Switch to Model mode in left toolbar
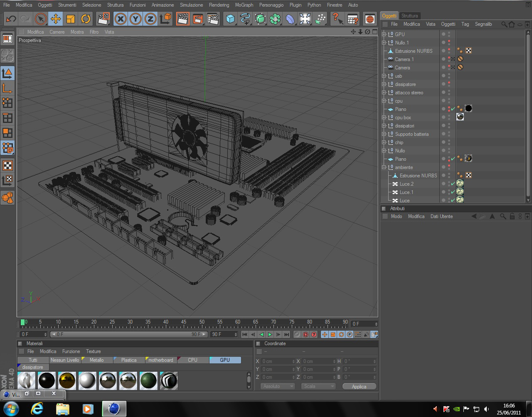This screenshot has height=417, width=532. click(x=7, y=73)
